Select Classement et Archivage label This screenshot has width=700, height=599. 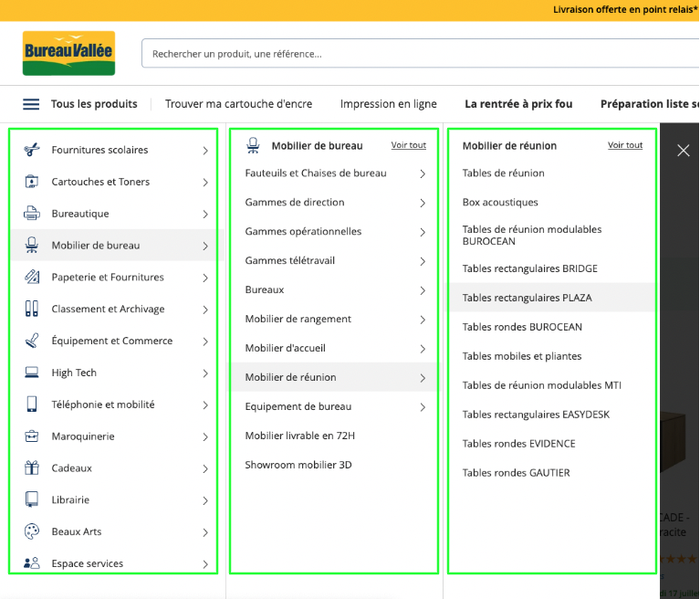point(108,309)
